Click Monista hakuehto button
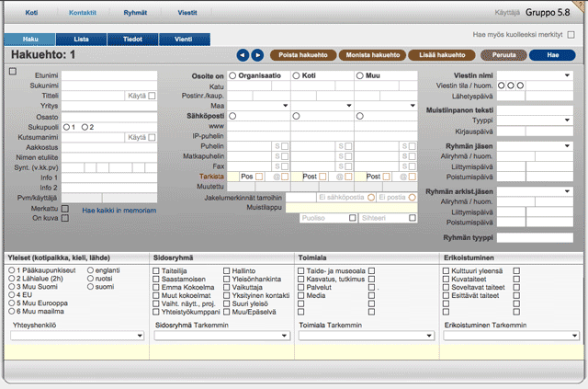This screenshot has width=588, height=389. 373,55
